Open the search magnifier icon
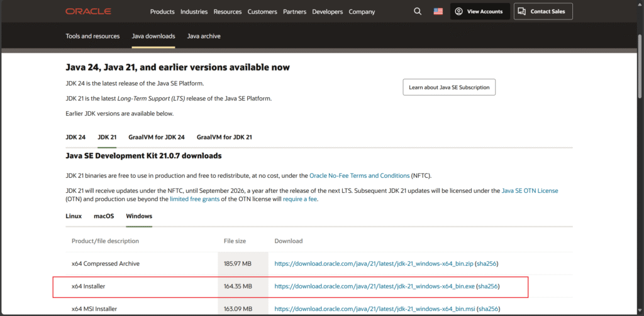This screenshot has height=316, width=644. (418, 11)
